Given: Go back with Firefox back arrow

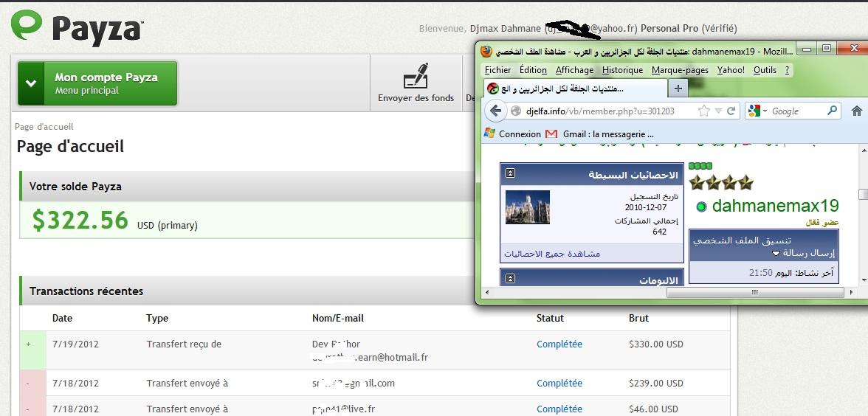Looking at the screenshot, I should point(495,111).
